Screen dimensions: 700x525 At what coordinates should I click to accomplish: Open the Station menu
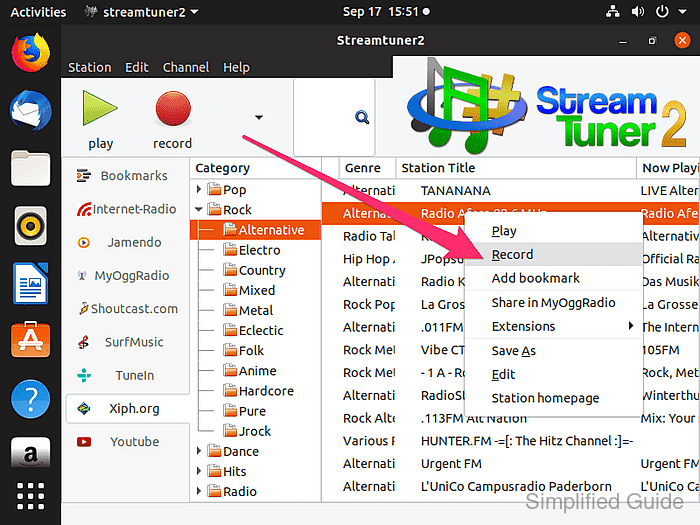click(90, 67)
